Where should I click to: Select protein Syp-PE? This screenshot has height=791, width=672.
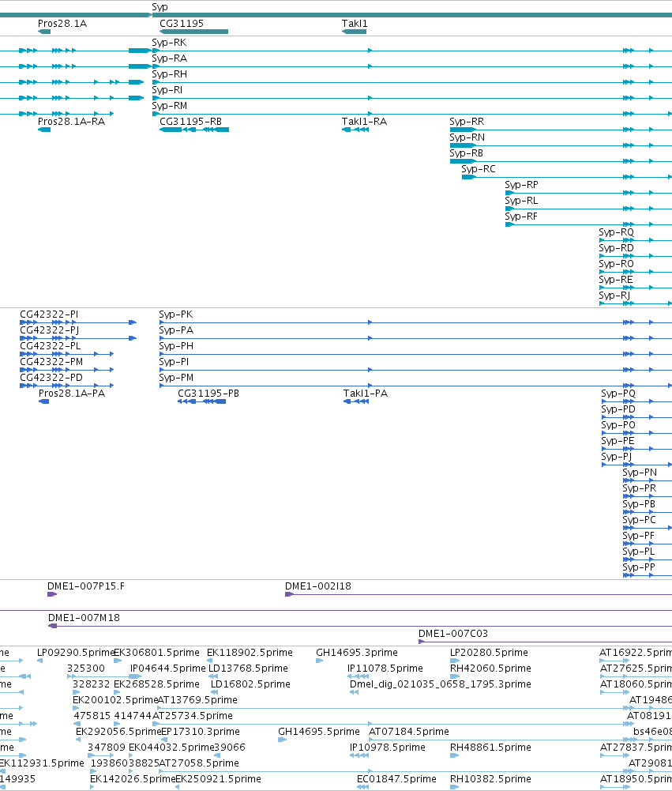618,441
